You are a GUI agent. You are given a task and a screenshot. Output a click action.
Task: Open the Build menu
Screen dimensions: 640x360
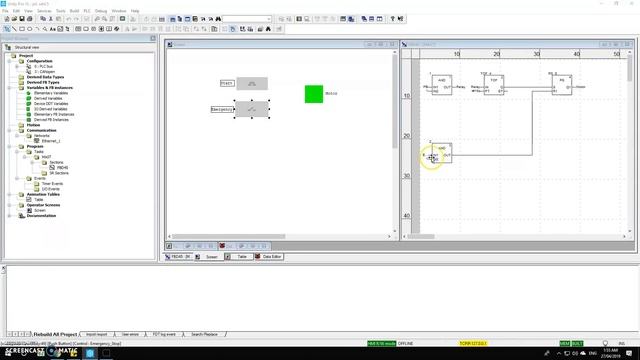point(74,11)
